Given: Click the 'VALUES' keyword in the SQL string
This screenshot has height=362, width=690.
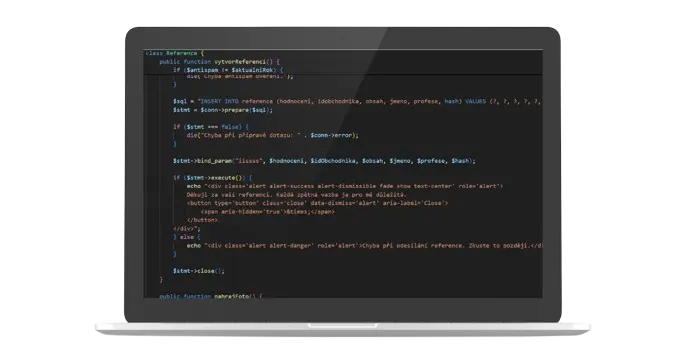Looking at the screenshot, I should click(475, 102).
